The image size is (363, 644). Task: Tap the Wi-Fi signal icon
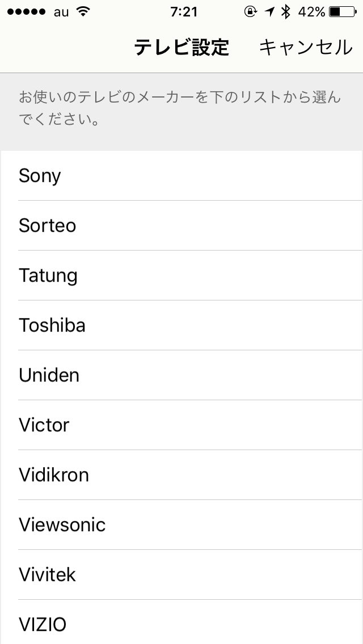84,12
